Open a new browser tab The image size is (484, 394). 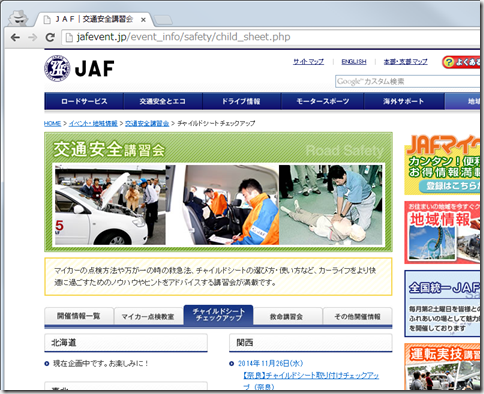coord(163,20)
